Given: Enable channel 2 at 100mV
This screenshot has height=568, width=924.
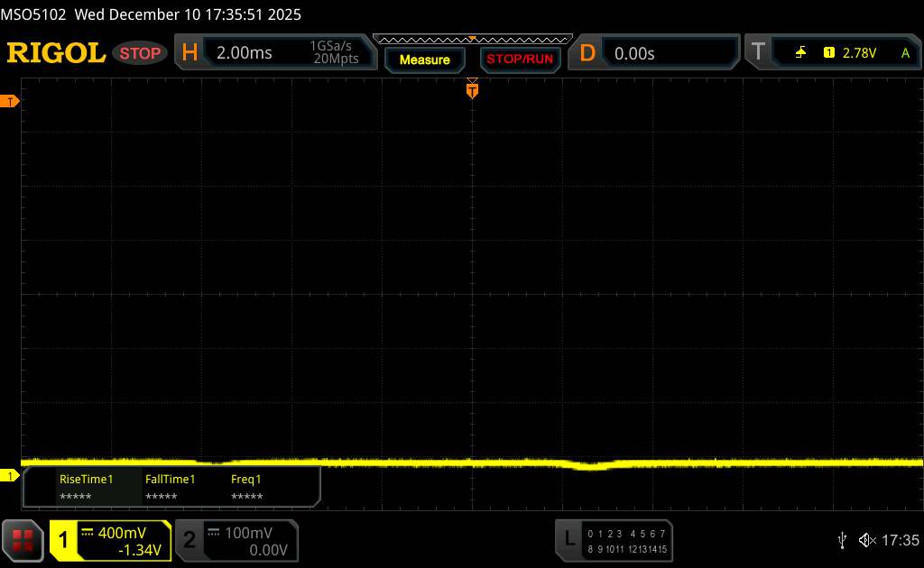Looking at the screenshot, I should 235,540.
